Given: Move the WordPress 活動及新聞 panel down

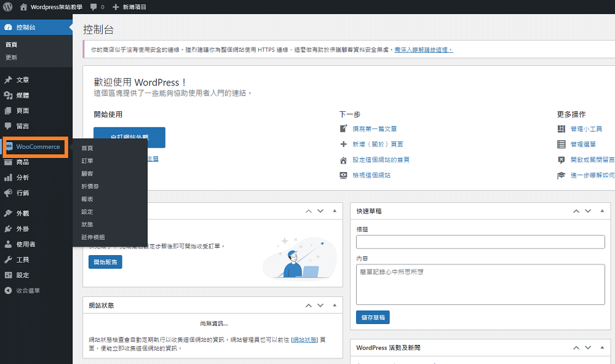Looking at the screenshot, I should (588, 347).
